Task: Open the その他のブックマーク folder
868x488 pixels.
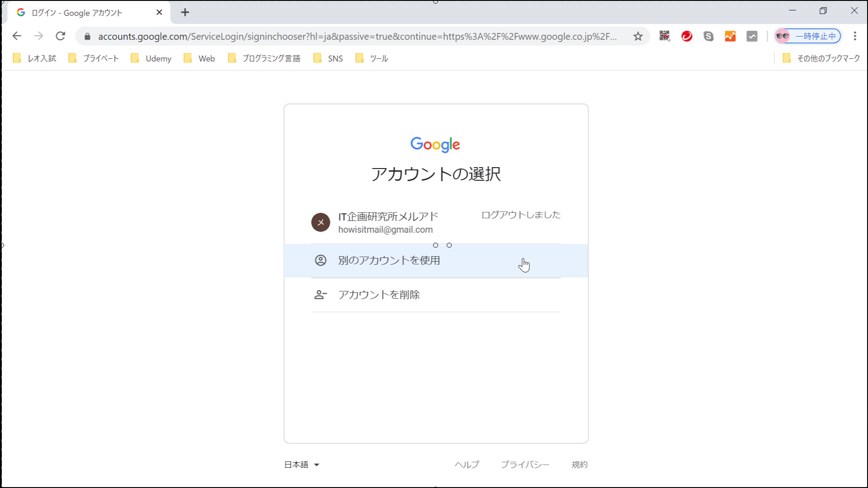Action: pos(821,58)
